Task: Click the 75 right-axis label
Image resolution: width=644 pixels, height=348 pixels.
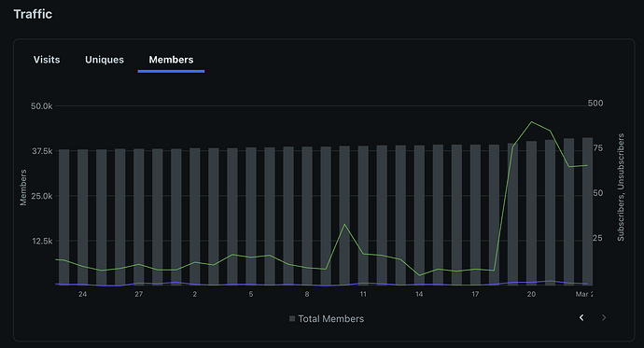Action: click(598, 148)
